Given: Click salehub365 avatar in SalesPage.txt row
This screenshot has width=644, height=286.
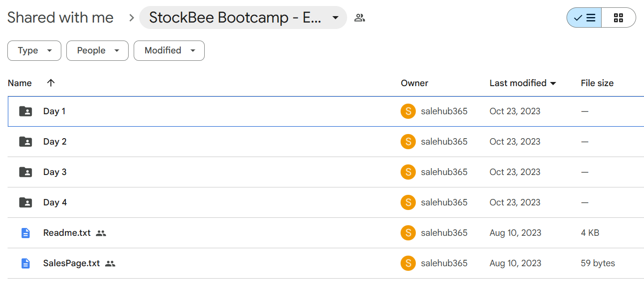Looking at the screenshot, I should tap(408, 263).
